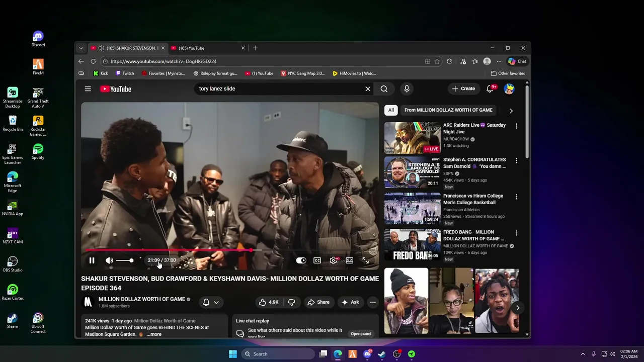This screenshot has width=644, height=362.
Task: Adjust the player volume slider
Action: click(x=125, y=260)
